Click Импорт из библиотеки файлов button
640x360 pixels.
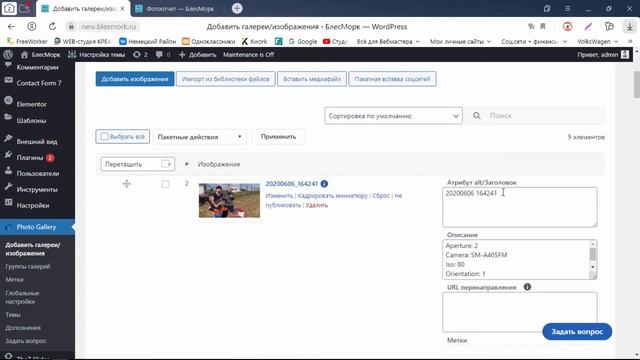[x=226, y=79]
